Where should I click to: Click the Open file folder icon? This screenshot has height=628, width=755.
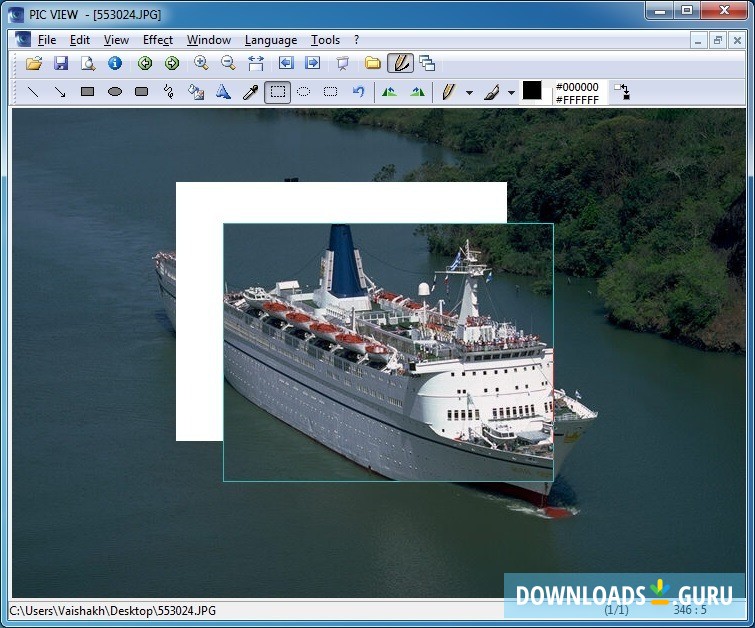[34, 63]
